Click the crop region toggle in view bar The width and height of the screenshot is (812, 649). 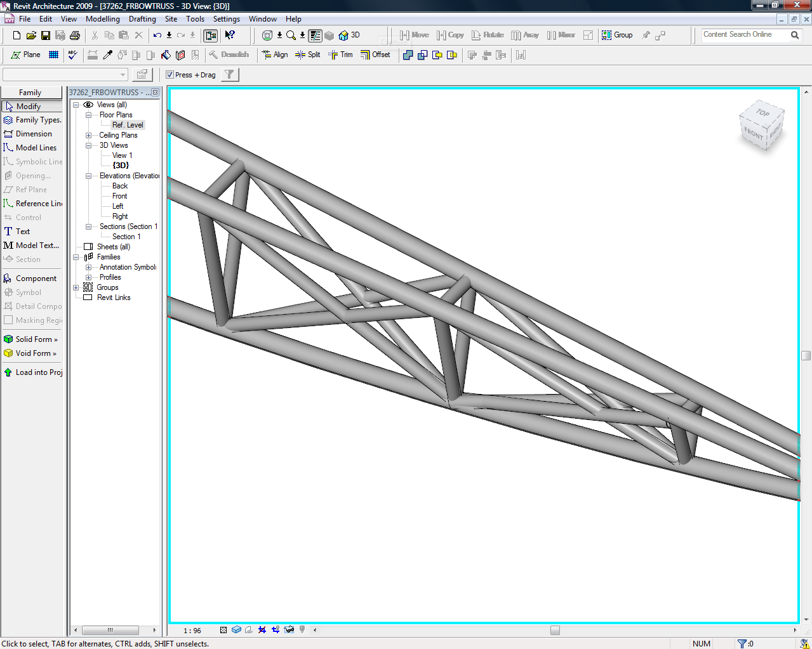pyautogui.click(x=262, y=629)
